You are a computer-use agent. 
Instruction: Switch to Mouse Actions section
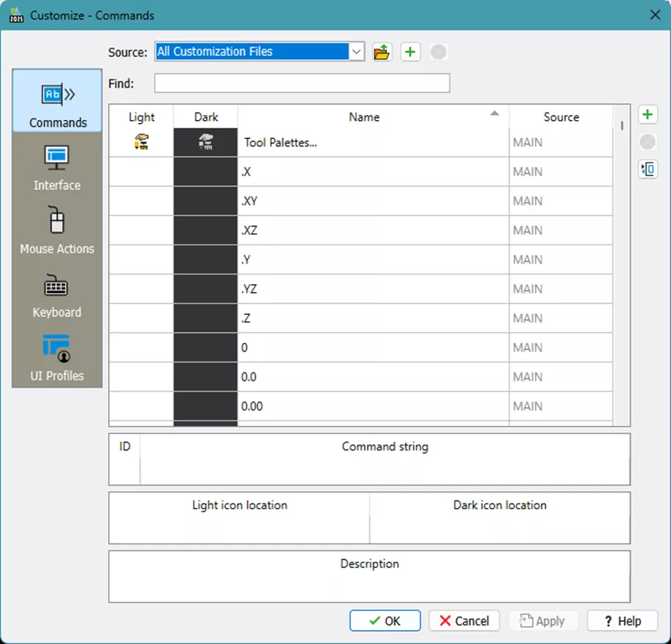pos(57,231)
